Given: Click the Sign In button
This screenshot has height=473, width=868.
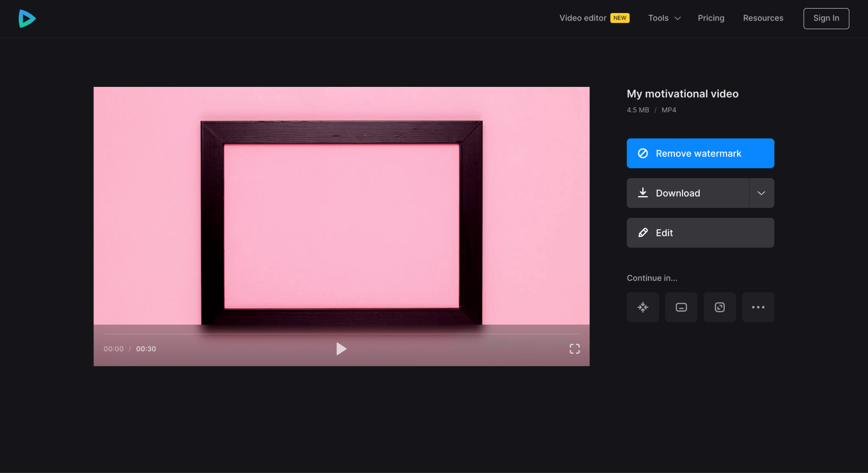Looking at the screenshot, I should (826, 18).
